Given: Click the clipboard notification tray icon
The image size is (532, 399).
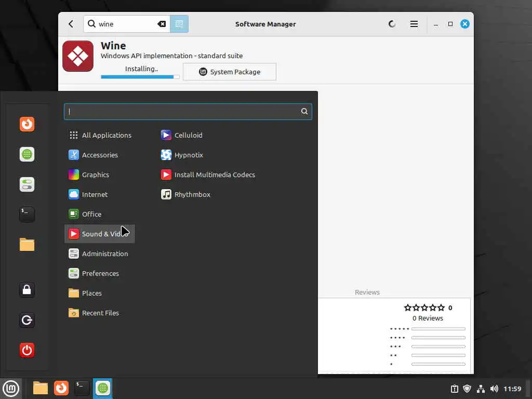Looking at the screenshot, I should pos(454,389).
